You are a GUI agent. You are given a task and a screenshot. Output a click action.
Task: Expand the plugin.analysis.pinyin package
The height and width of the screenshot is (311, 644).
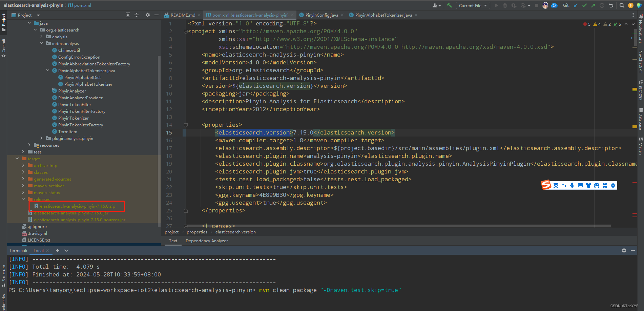[42, 138]
